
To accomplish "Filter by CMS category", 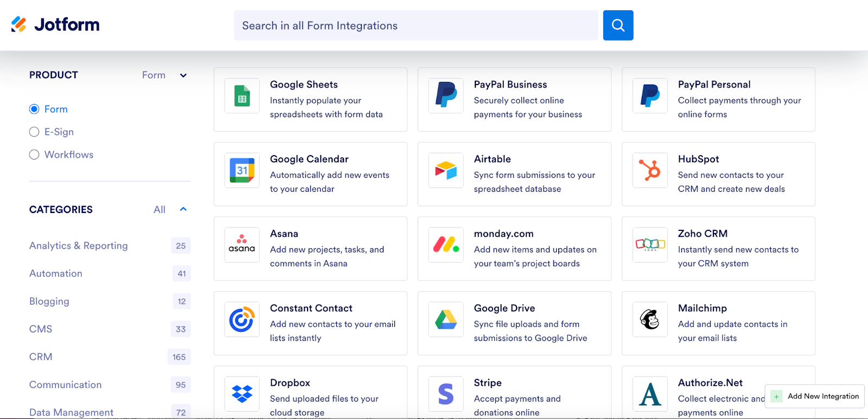I will [x=41, y=329].
